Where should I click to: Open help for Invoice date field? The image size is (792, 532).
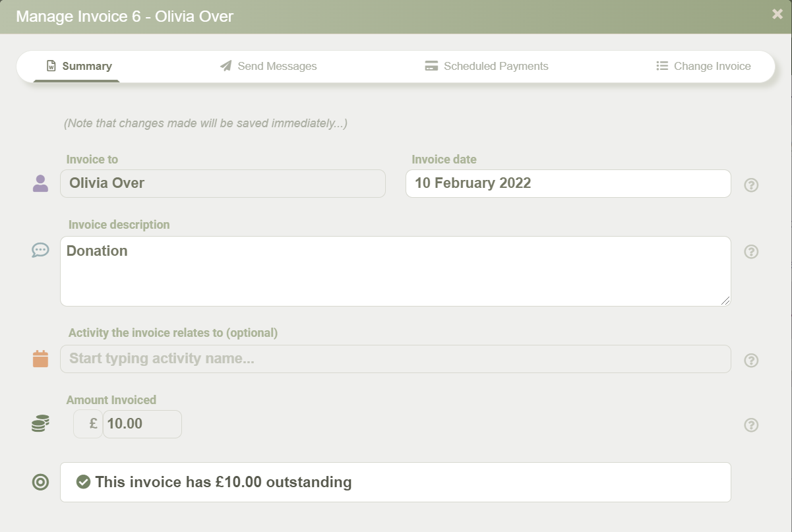point(751,185)
